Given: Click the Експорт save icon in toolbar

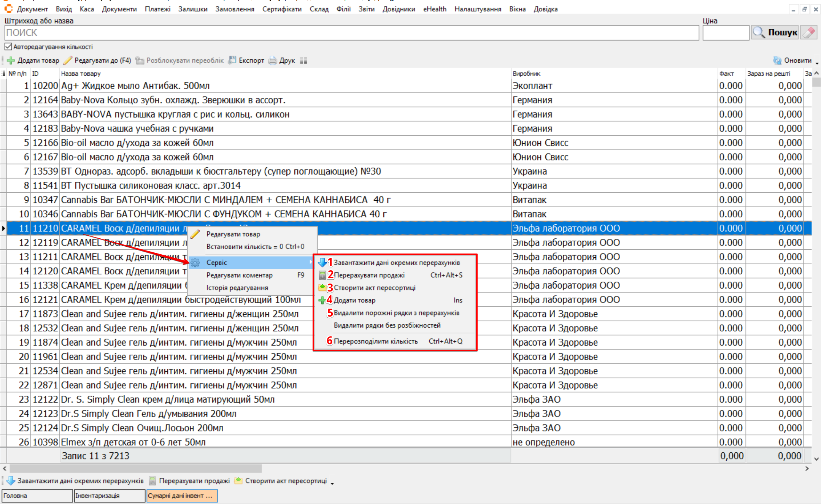Looking at the screenshot, I should point(232,60).
